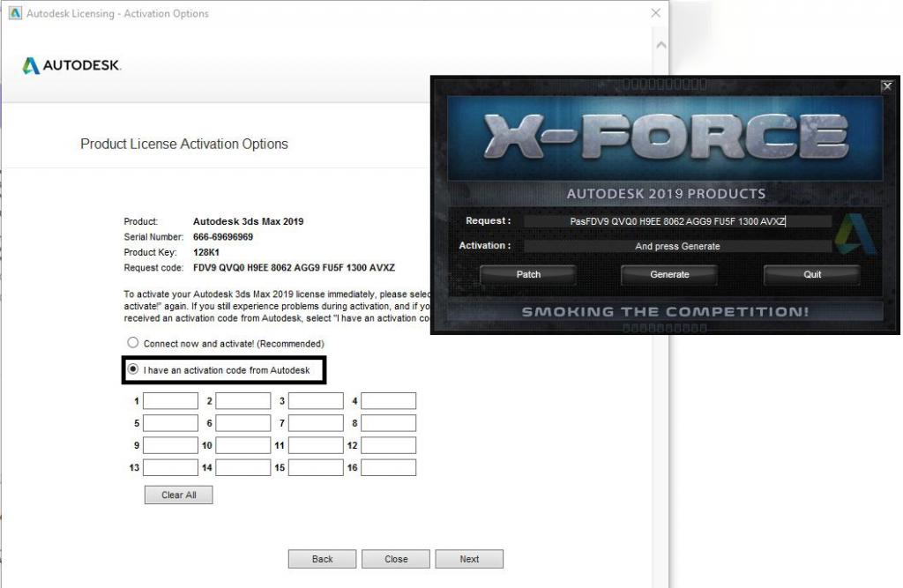Close the Autodesk Licensing window

tap(655, 12)
